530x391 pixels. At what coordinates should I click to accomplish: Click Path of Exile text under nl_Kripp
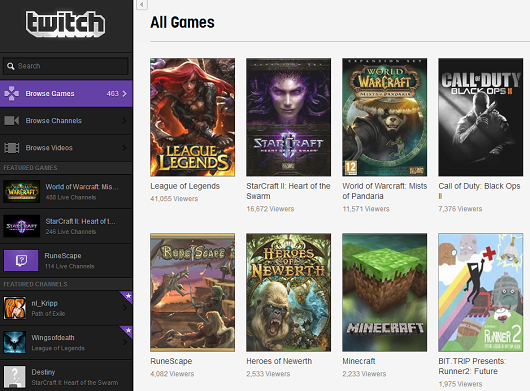click(48, 314)
